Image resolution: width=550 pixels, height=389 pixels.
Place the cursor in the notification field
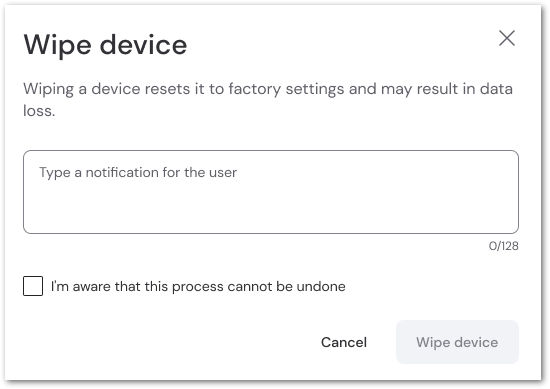coord(271,192)
